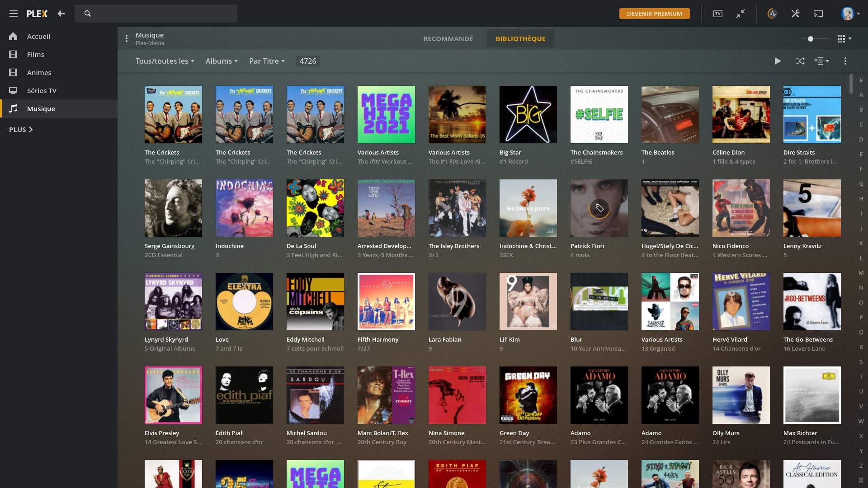Click the Nina Simone artist name

(446, 433)
